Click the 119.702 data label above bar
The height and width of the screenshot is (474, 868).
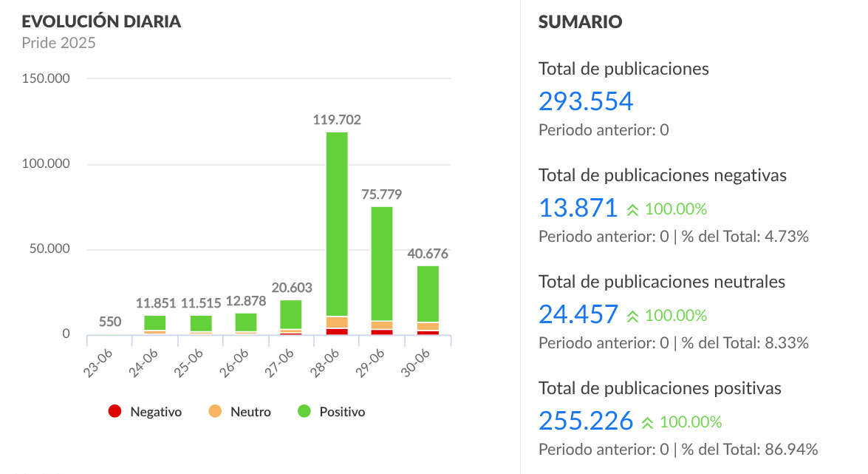(x=337, y=120)
